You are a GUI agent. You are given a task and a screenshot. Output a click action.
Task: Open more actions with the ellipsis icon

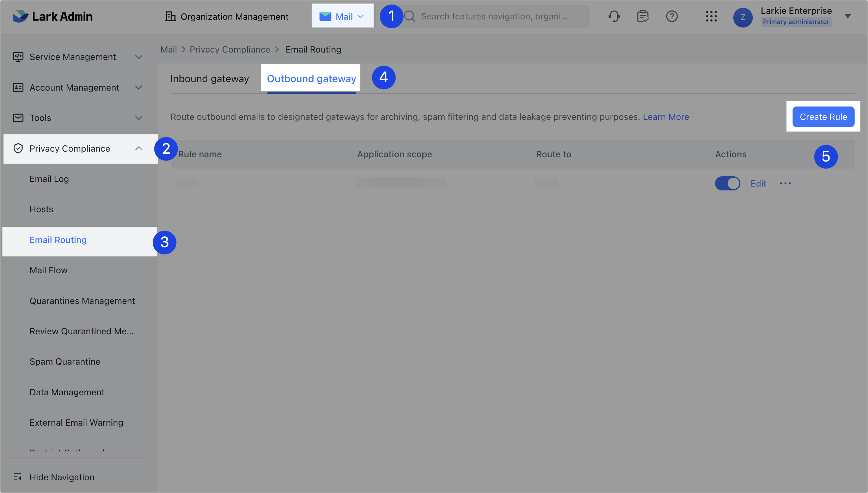(786, 183)
